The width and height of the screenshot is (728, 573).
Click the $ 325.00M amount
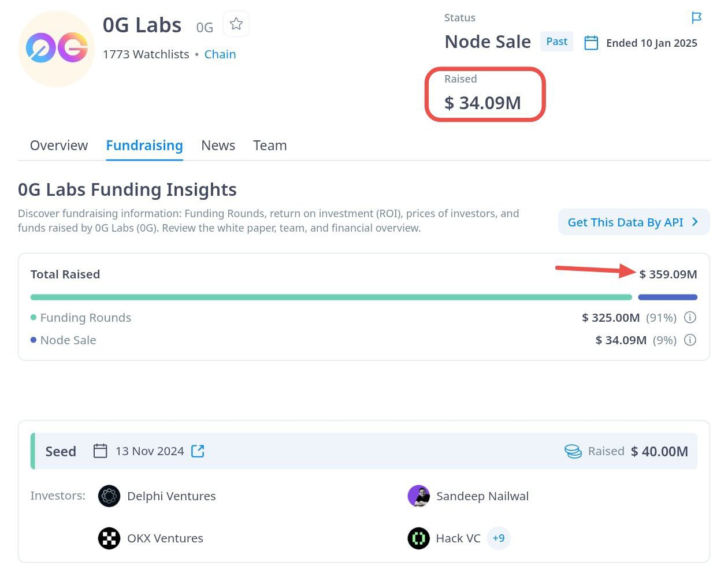(611, 318)
